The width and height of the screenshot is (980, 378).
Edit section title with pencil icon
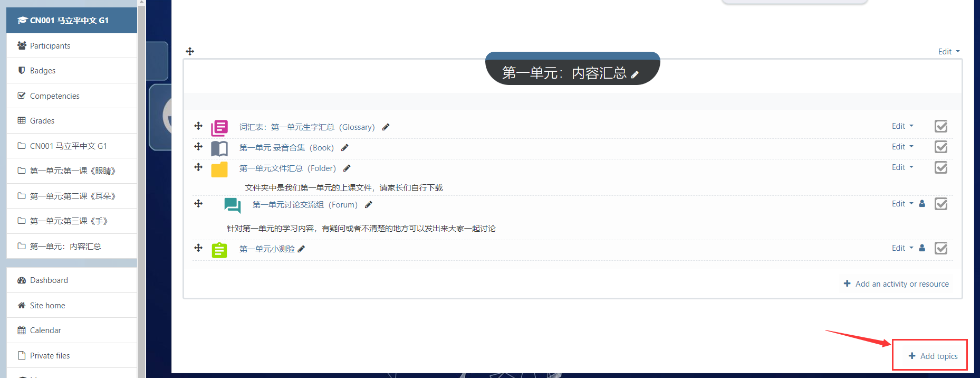(635, 74)
